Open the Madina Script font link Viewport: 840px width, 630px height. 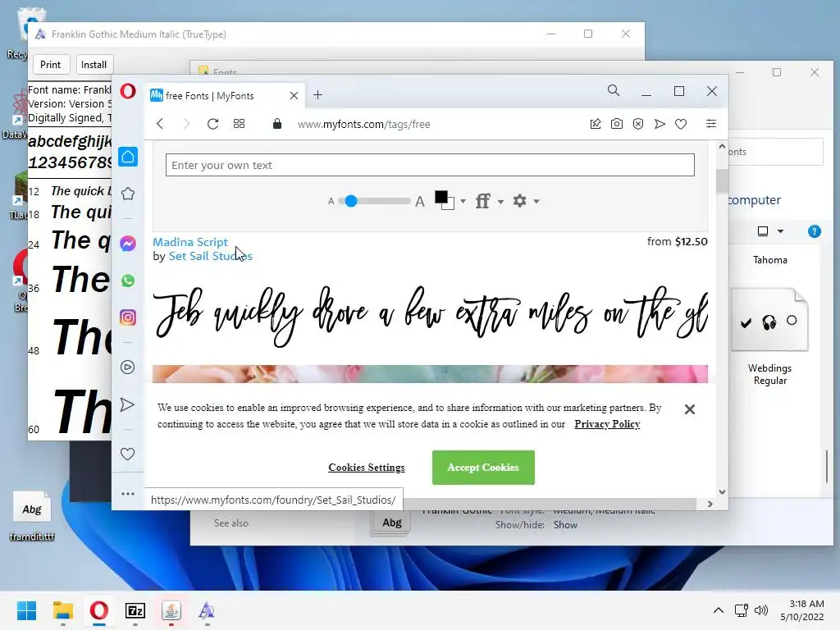tap(190, 242)
